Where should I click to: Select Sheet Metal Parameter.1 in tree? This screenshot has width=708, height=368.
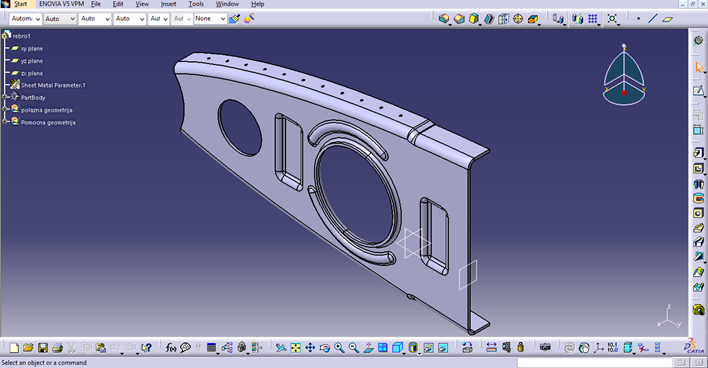click(x=53, y=85)
